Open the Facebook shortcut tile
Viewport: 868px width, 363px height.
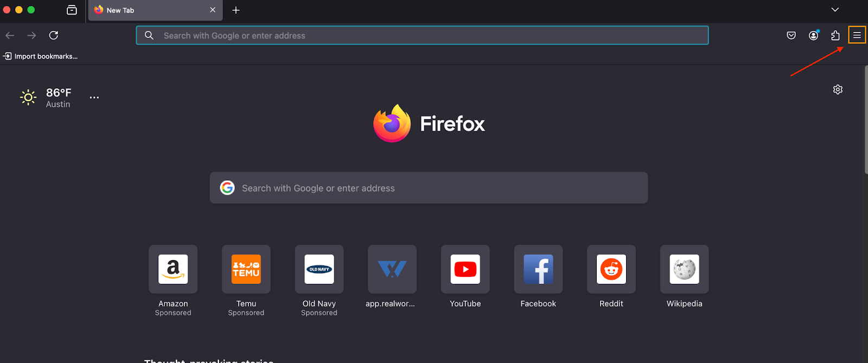pyautogui.click(x=538, y=269)
